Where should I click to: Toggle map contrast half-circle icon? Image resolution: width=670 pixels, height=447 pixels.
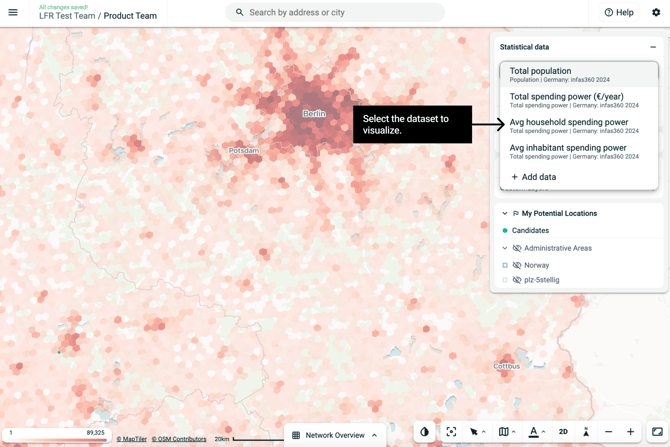pyautogui.click(x=424, y=432)
